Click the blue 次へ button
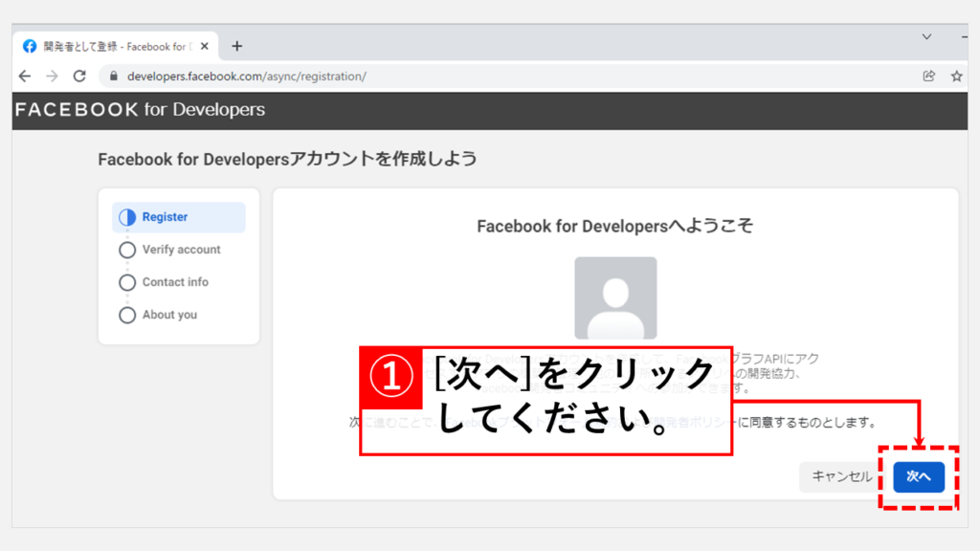Screen dimensions: 980x551 point(919,476)
